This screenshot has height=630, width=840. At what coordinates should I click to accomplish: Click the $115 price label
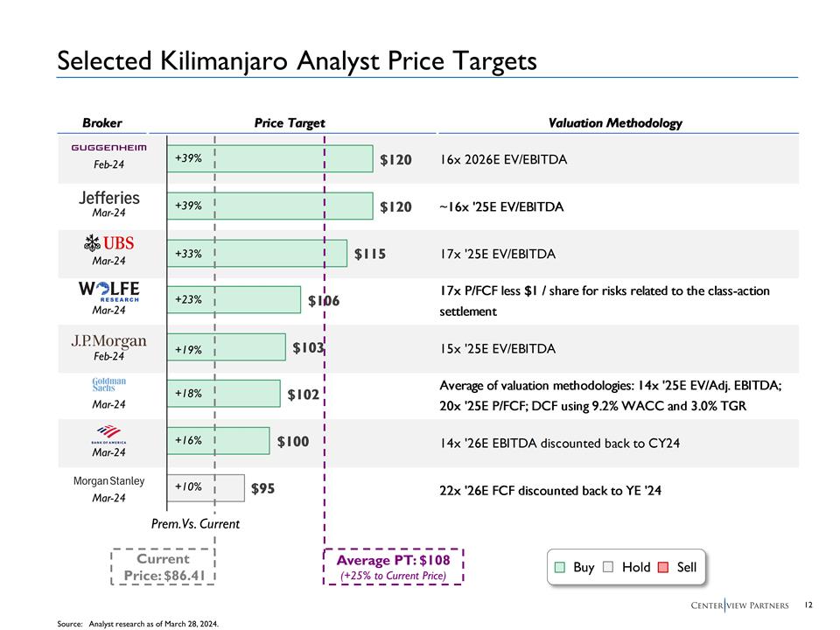pos(369,254)
